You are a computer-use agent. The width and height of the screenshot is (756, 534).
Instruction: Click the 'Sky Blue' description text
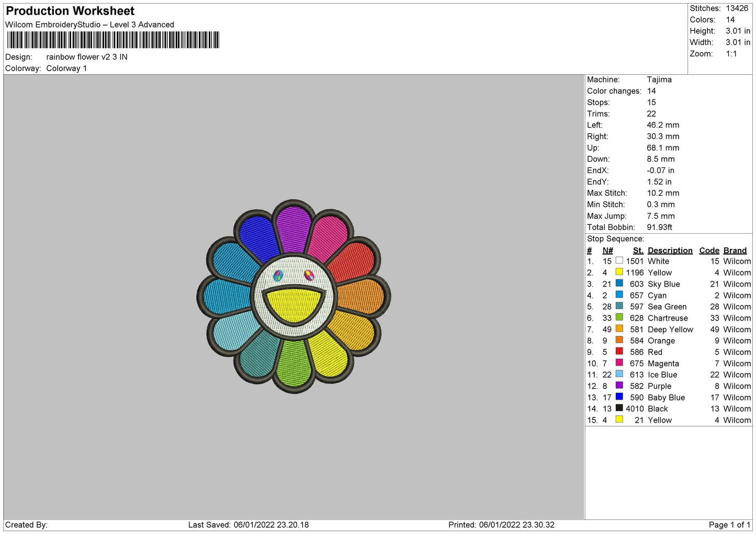[x=663, y=284]
